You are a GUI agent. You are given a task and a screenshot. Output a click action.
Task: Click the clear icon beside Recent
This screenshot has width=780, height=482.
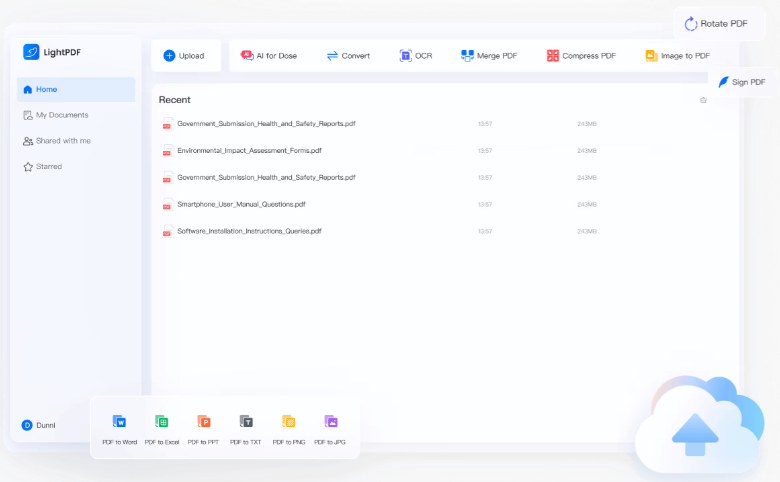pyautogui.click(x=703, y=100)
